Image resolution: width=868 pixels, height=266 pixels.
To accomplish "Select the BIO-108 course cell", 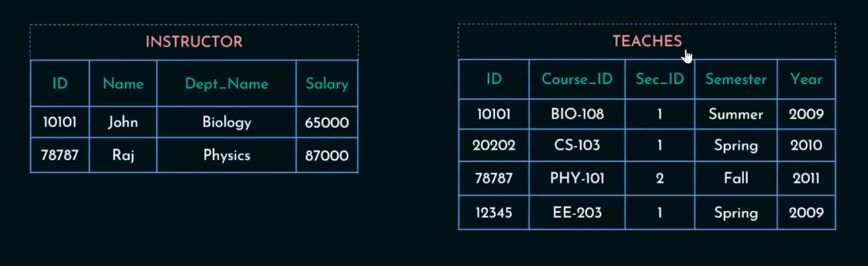I will 577,114.
